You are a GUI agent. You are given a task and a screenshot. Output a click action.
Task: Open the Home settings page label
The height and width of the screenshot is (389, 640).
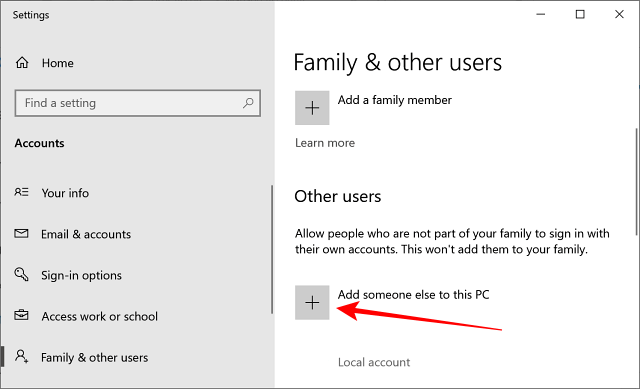coord(58,63)
